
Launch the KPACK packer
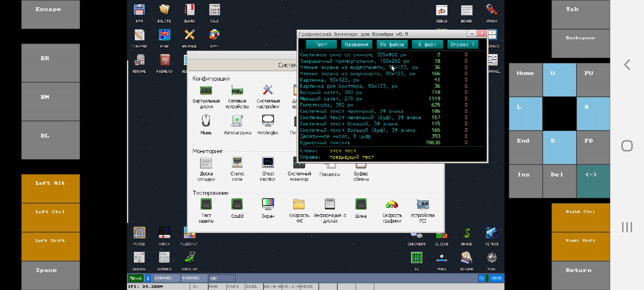491,11
